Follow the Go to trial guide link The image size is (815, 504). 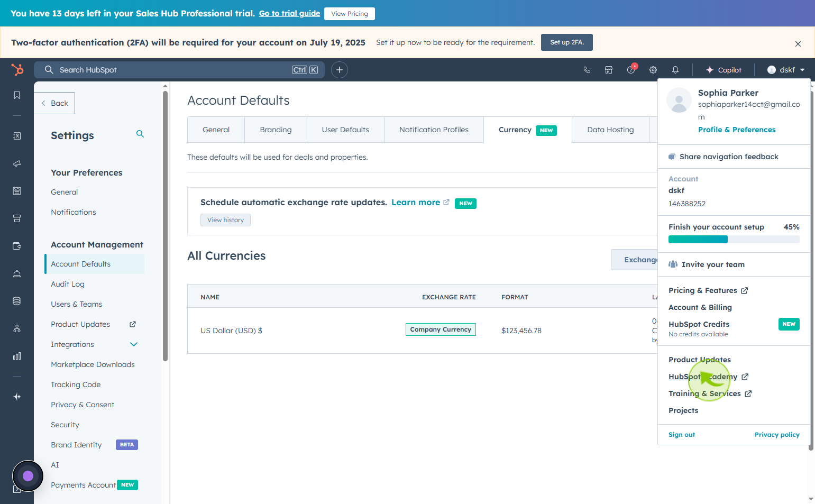[289, 13]
